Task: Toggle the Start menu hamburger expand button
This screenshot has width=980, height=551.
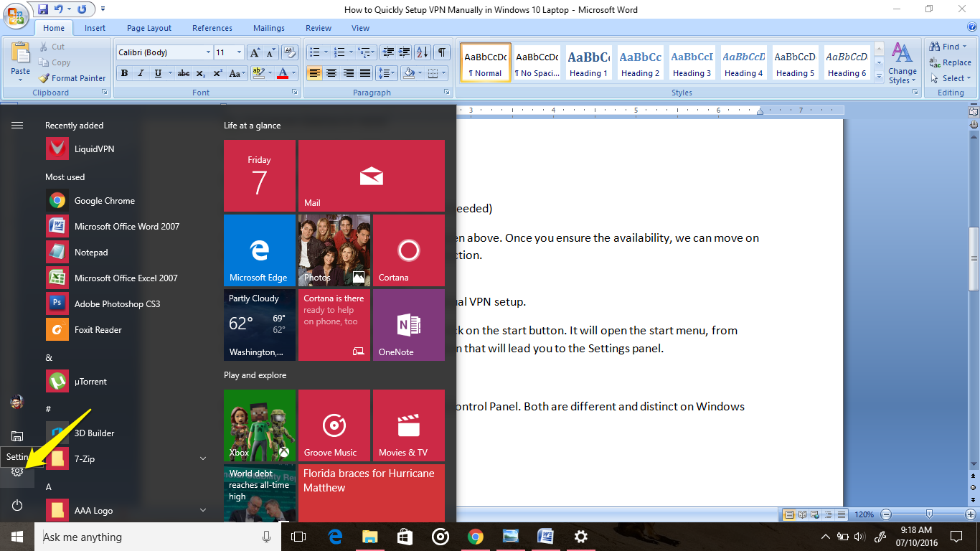Action: [17, 125]
